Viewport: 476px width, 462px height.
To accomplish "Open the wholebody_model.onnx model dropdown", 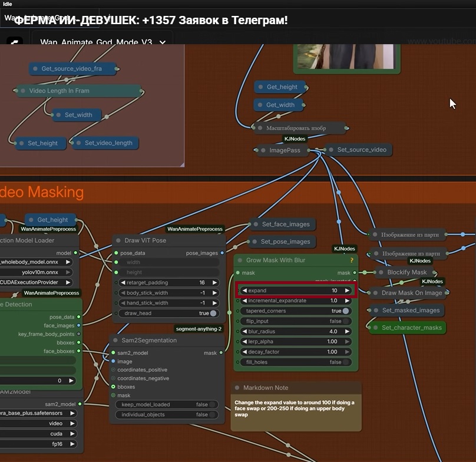I will [68, 262].
